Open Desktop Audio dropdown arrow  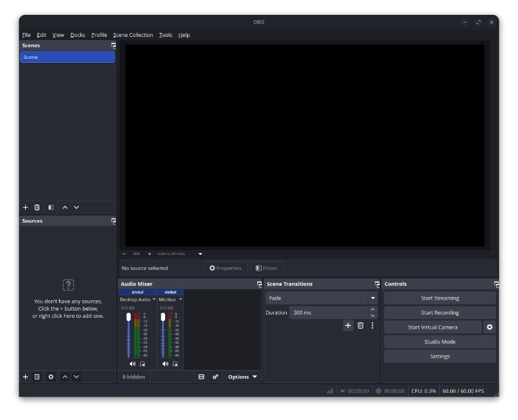[154, 299]
